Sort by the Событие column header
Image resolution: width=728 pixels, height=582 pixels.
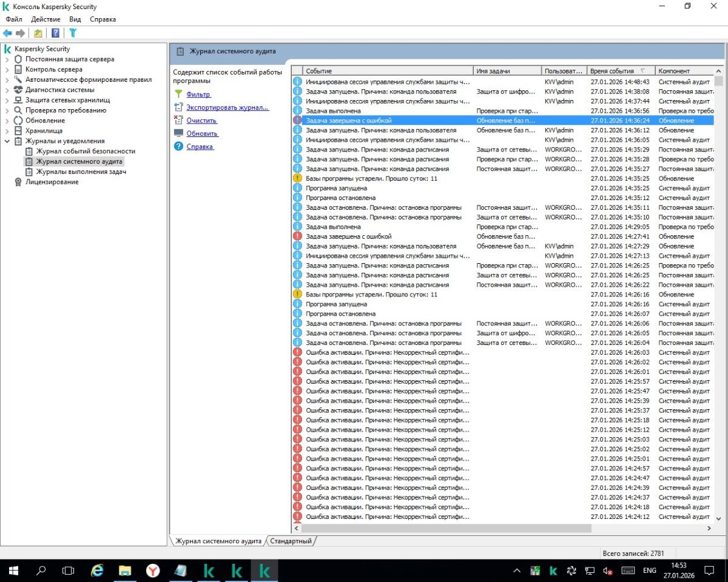coord(388,71)
